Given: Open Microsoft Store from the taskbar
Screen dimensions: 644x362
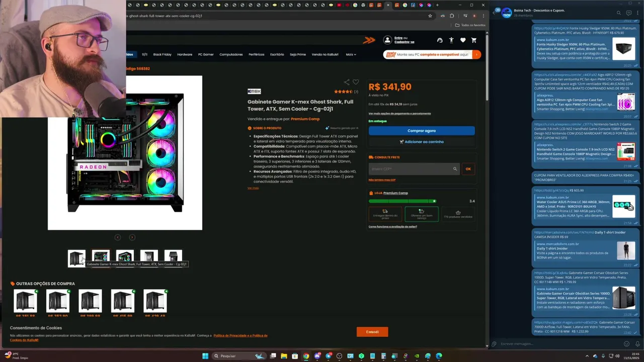Looking at the screenshot, I should click(295, 356).
